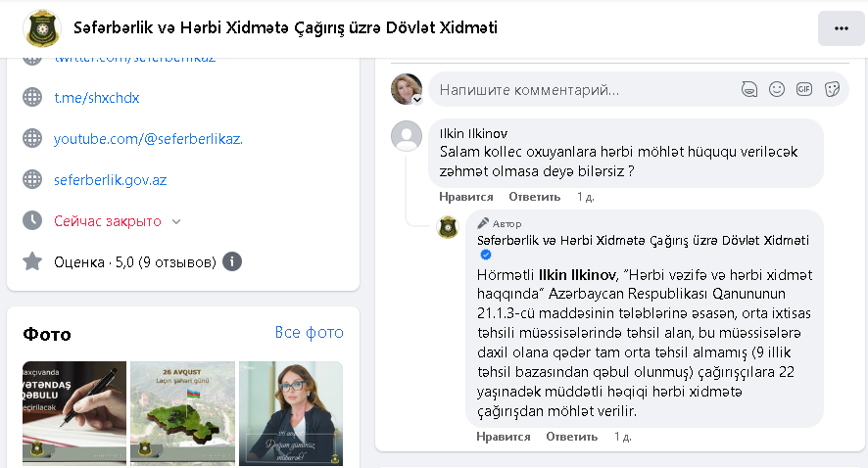Open avatar sticker picker in comment box
The width and height of the screenshot is (868, 468).
[749, 89]
